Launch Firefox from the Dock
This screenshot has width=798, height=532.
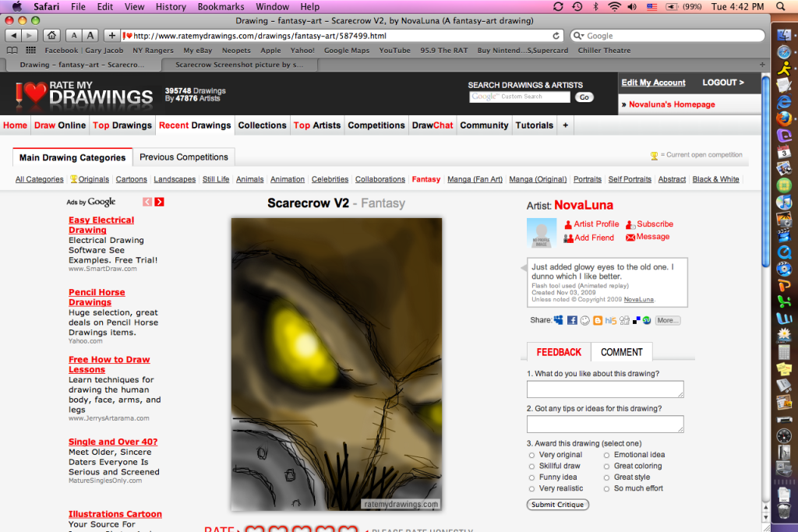pos(784,118)
